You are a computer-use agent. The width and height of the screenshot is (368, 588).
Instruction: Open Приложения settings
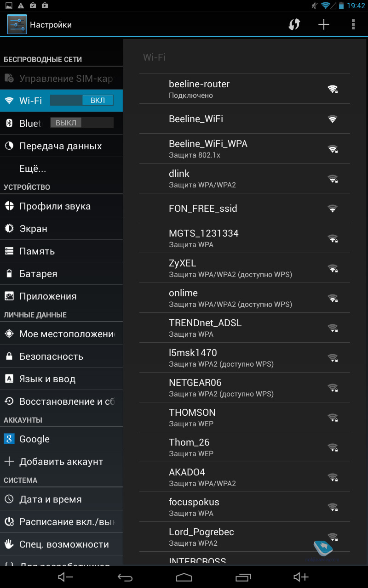tap(61, 296)
